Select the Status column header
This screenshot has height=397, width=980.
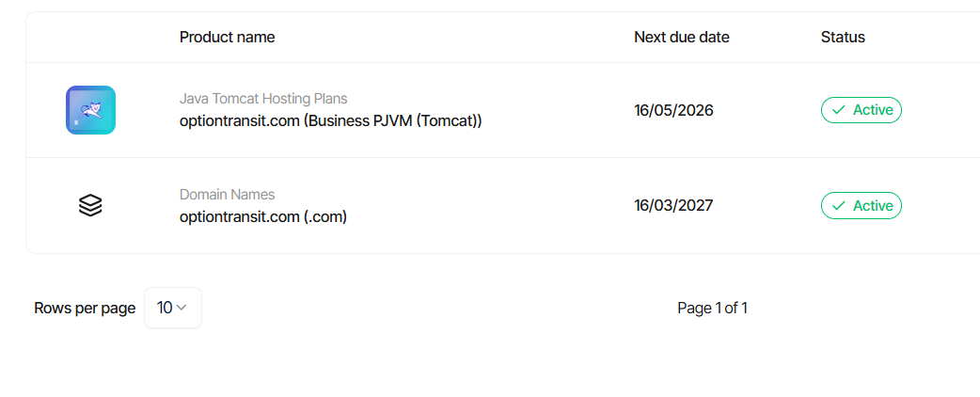click(x=843, y=38)
